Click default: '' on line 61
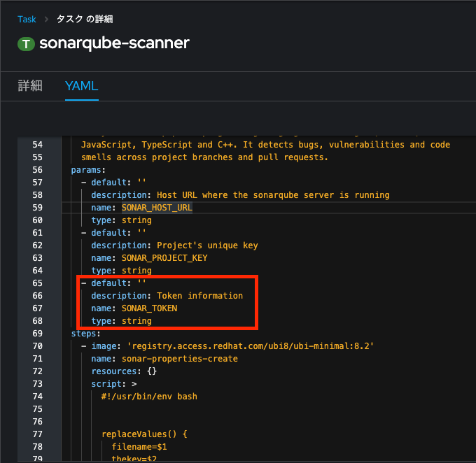Screen dimensions: 476x463 [x=118, y=233]
